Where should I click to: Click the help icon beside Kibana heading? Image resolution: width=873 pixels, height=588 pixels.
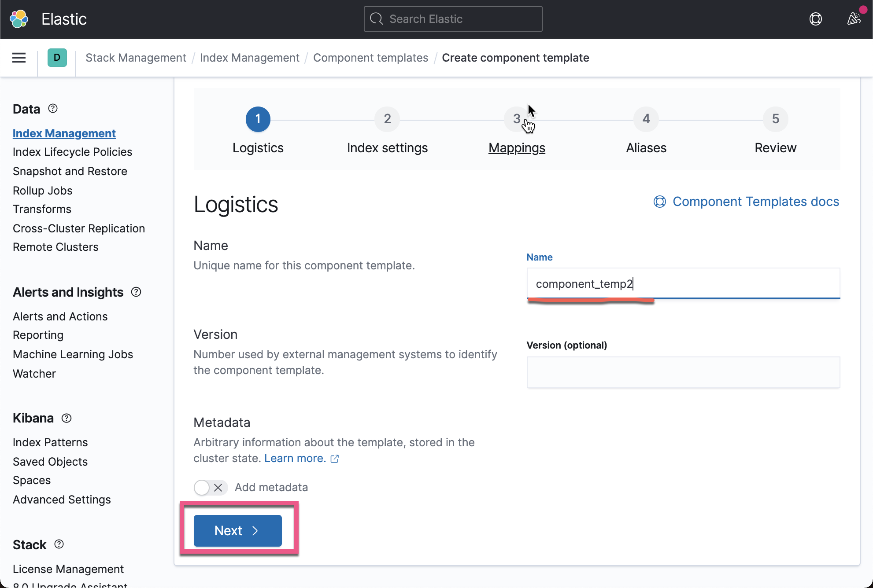(x=66, y=418)
